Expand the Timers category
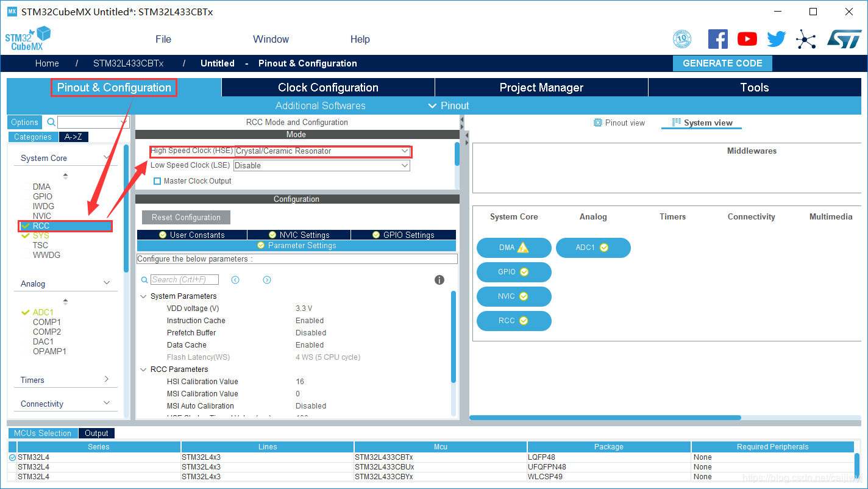868x489 pixels. [x=65, y=380]
